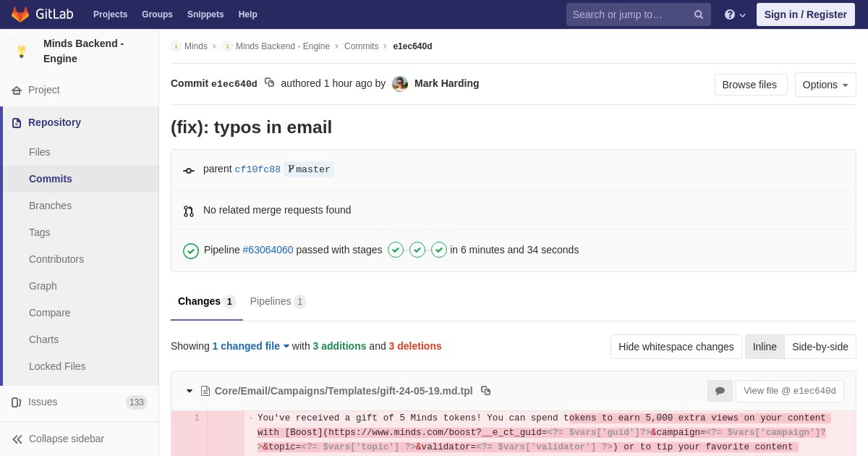
Task: Click the second pipeline stage status icon
Action: pos(417,250)
